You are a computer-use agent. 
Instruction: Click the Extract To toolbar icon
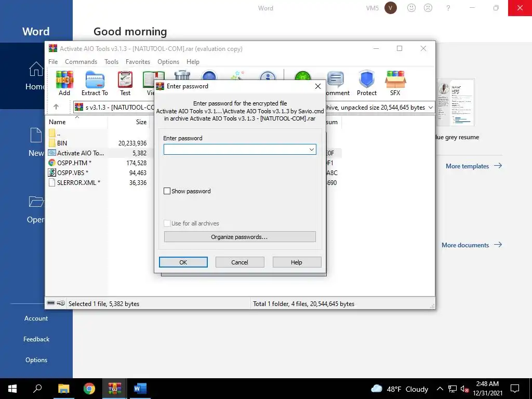tap(95, 83)
